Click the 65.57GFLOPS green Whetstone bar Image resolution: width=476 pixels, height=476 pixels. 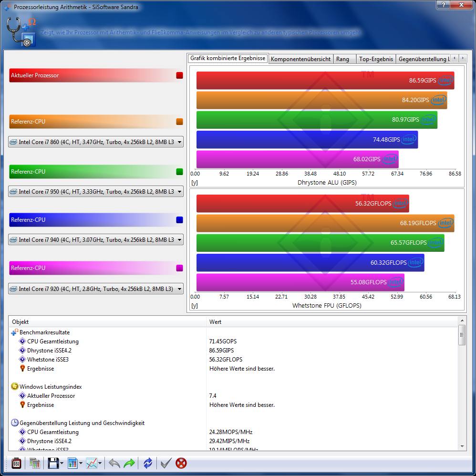pyautogui.click(x=320, y=243)
